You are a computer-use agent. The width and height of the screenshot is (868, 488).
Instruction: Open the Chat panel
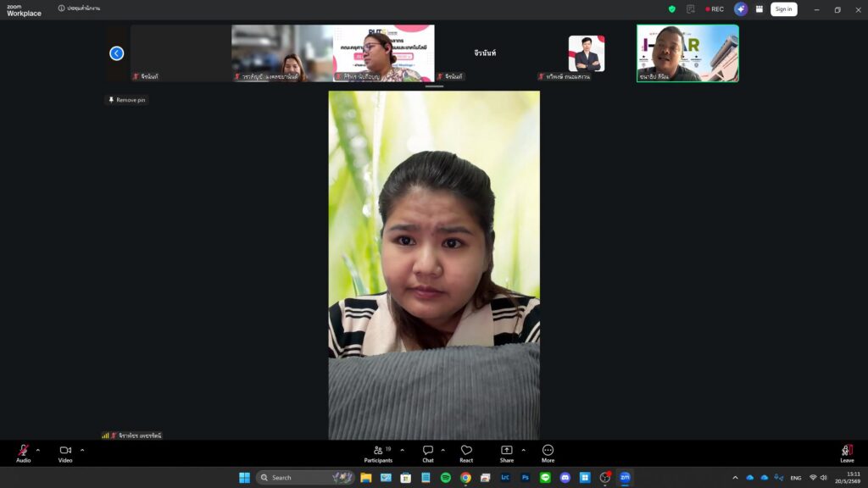[x=428, y=453]
